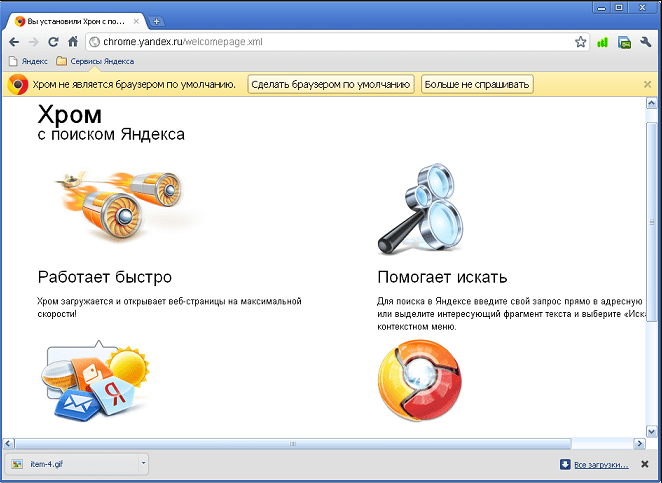Screen dimensions: 662x483
Task: Click the Back navigation arrow
Action: pyautogui.click(x=13, y=42)
